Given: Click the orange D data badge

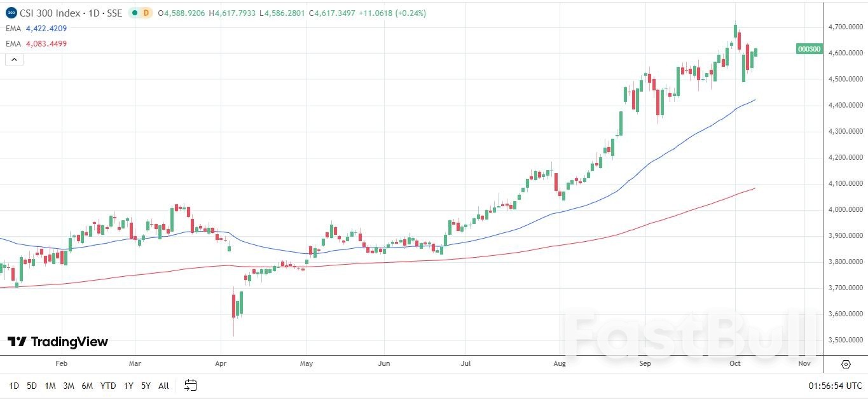Looking at the screenshot, I should (146, 13).
